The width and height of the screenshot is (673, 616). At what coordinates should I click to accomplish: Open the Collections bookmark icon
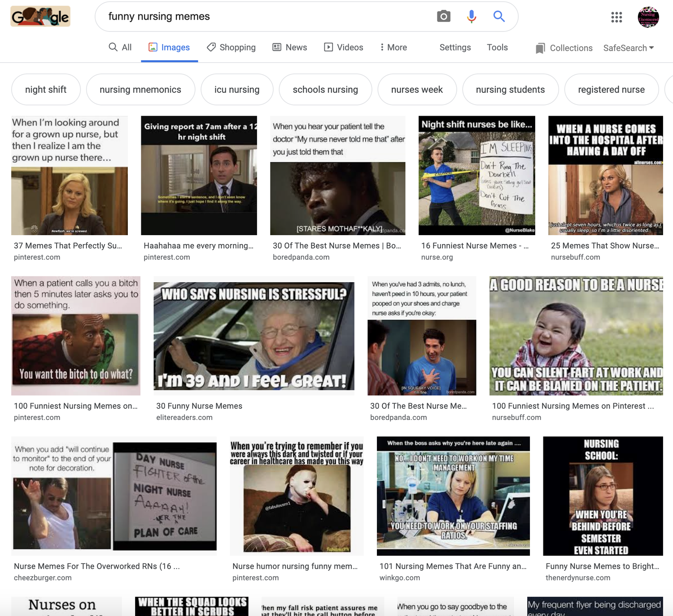point(540,48)
